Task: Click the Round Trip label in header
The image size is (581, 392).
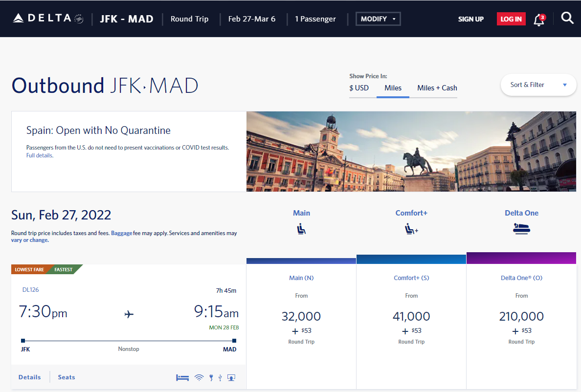Action: pos(189,19)
